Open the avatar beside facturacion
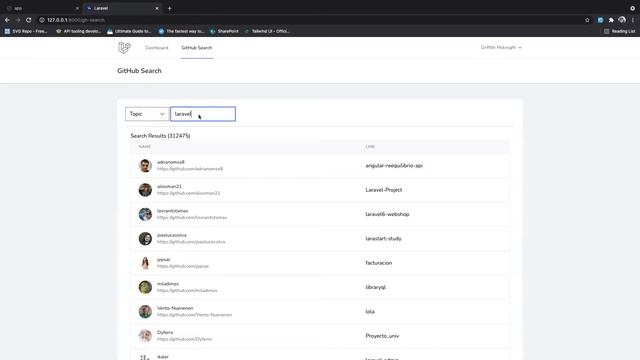640x360 pixels. tap(145, 263)
